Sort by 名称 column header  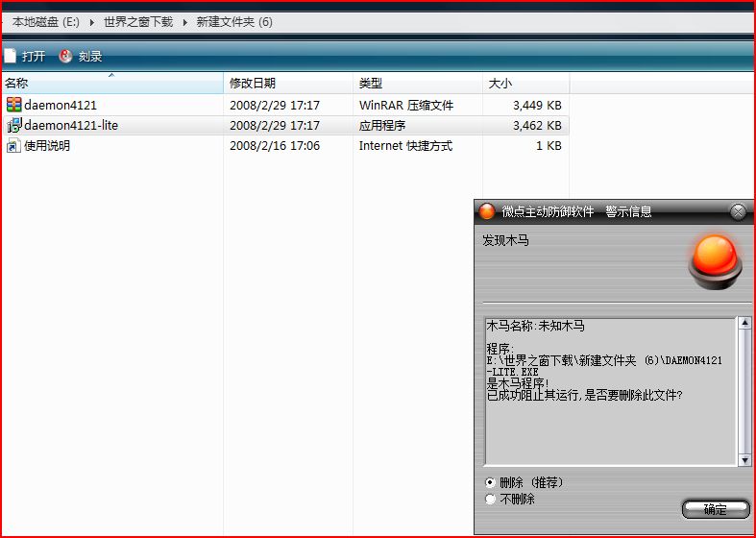click(x=112, y=83)
